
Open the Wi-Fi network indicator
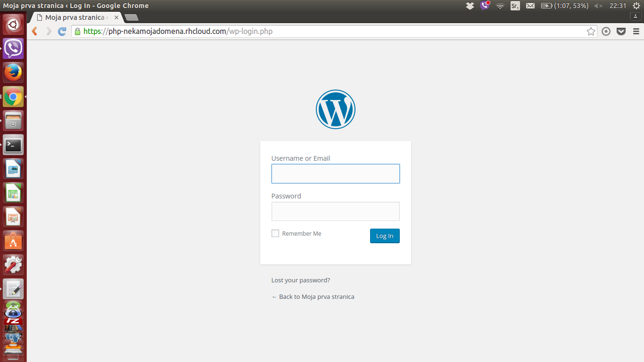pos(500,6)
